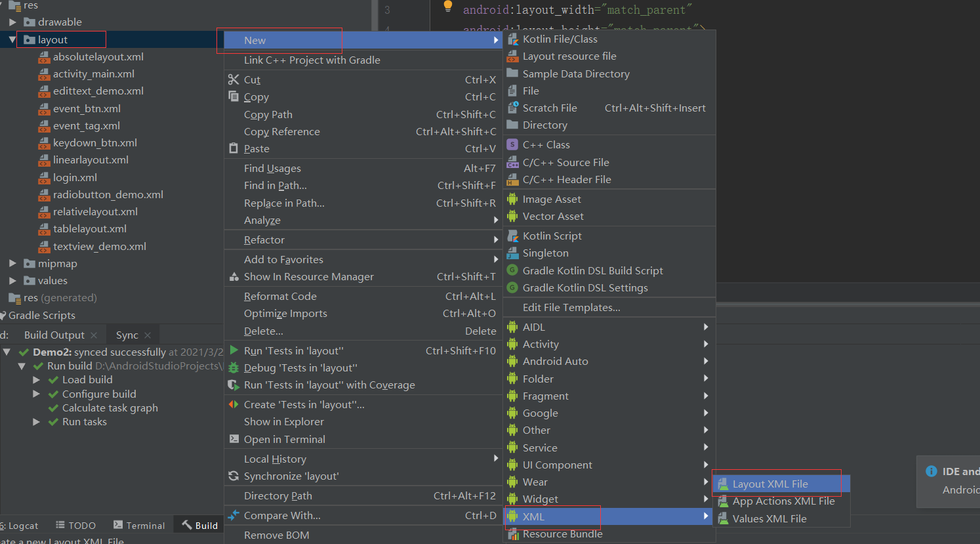Click the Open in Terminal icon
Viewport: 980px width, 544px height.
click(x=234, y=439)
